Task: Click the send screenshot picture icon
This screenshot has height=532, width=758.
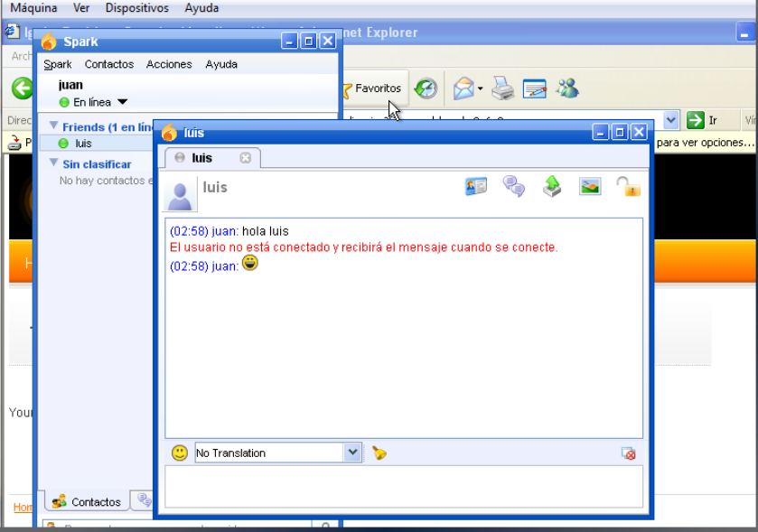Action: pyautogui.click(x=590, y=187)
